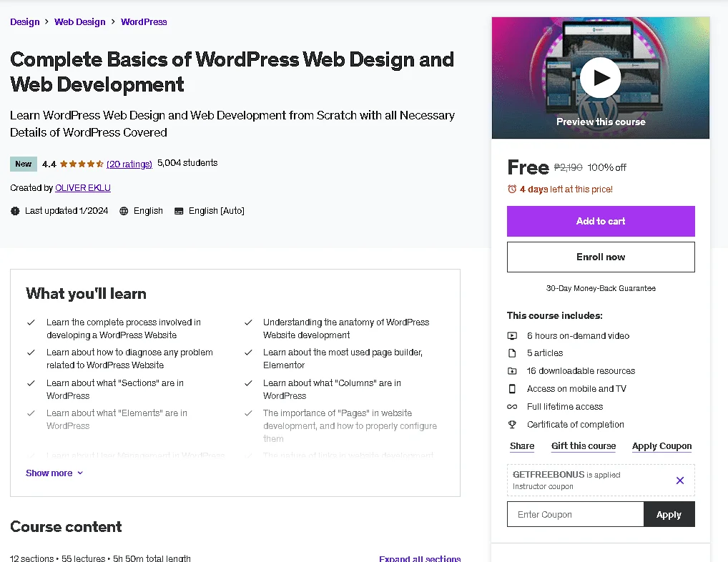728x562 pixels.
Task: Focus the Enter Coupon input field
Action: (575, 514)
